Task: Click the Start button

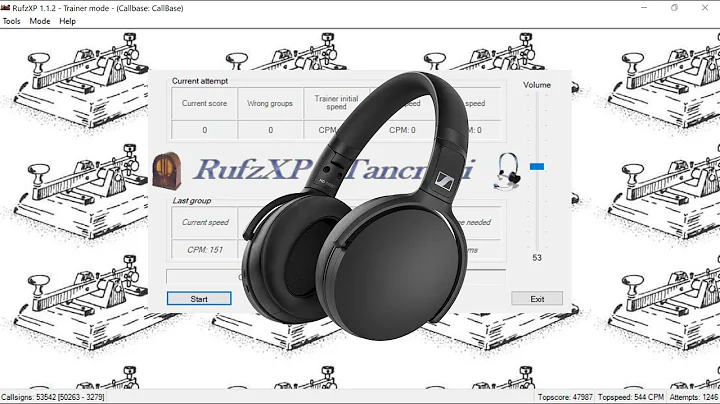Action: coord(199,299)
